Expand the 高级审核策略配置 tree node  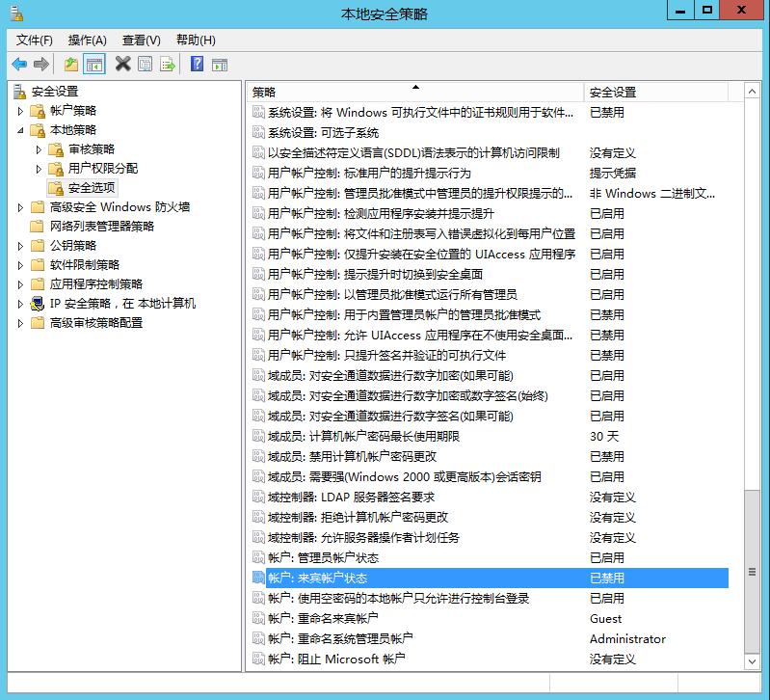pyautogui.click(x=20, y=323)
